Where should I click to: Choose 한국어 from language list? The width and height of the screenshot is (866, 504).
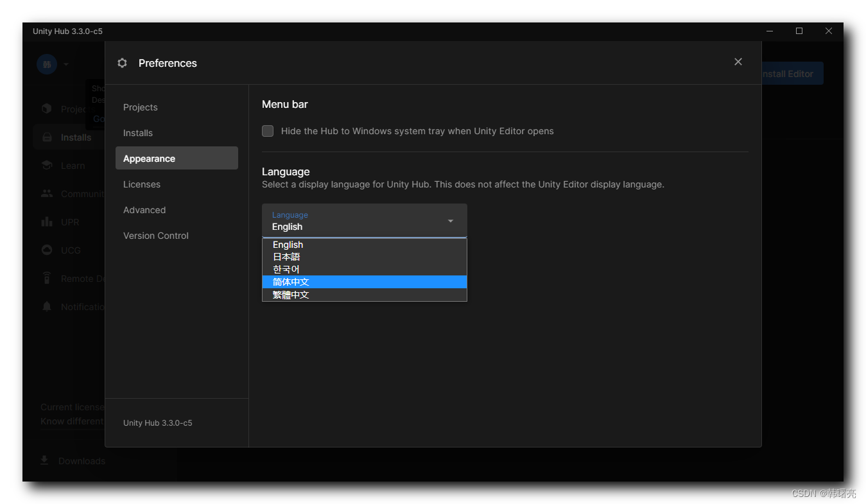coord(364,269)
